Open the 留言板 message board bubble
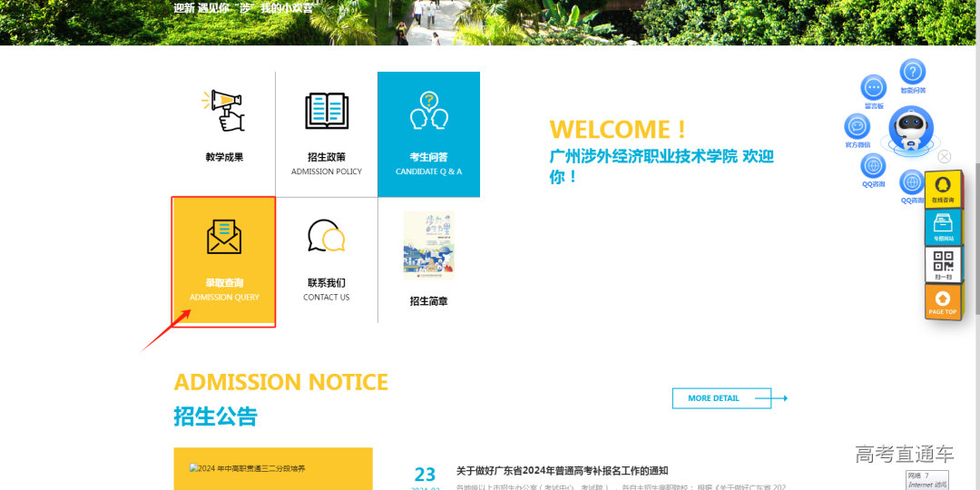This screenshot has width=980, height=490. coord(874,88)
